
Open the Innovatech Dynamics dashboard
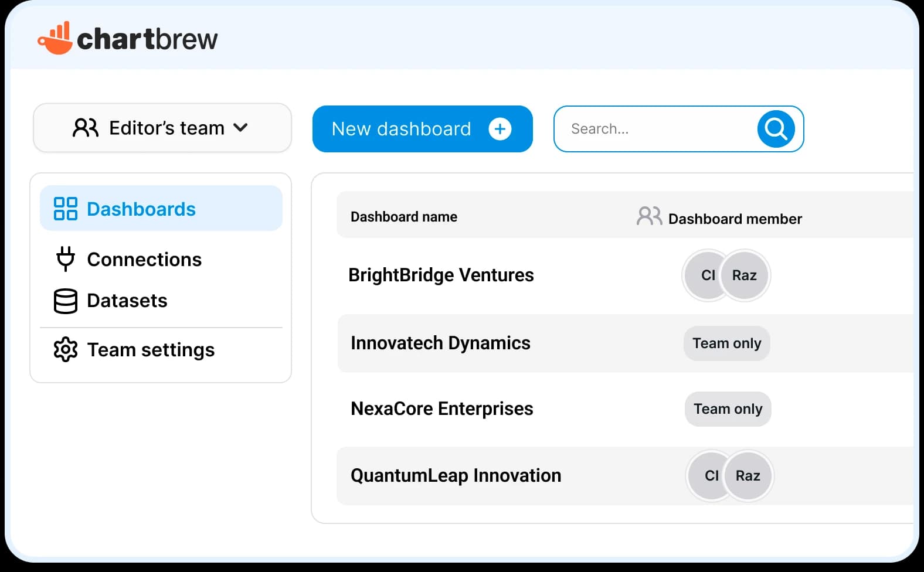click(x=440, y=343)
